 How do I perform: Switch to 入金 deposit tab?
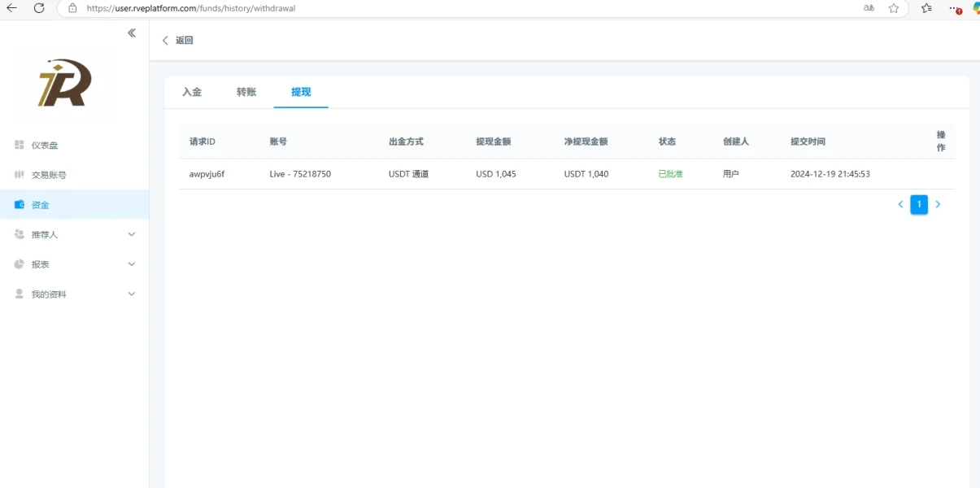tap(192, 92)
